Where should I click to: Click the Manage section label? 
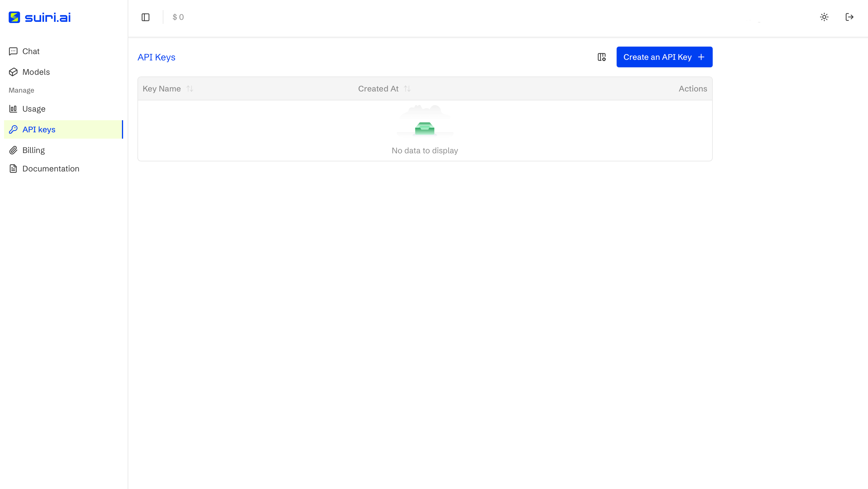point(21,90)
